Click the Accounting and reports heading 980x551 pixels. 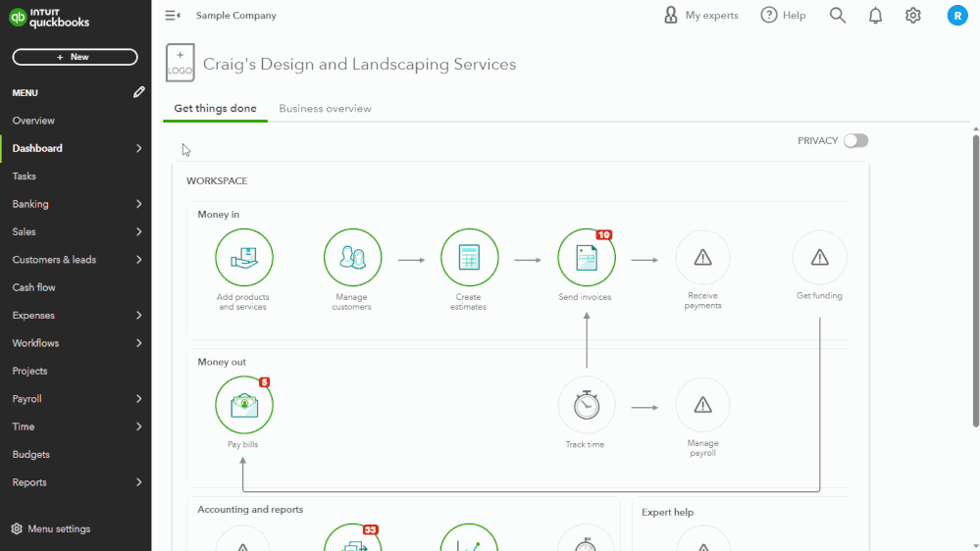click(x=250, y=509)
